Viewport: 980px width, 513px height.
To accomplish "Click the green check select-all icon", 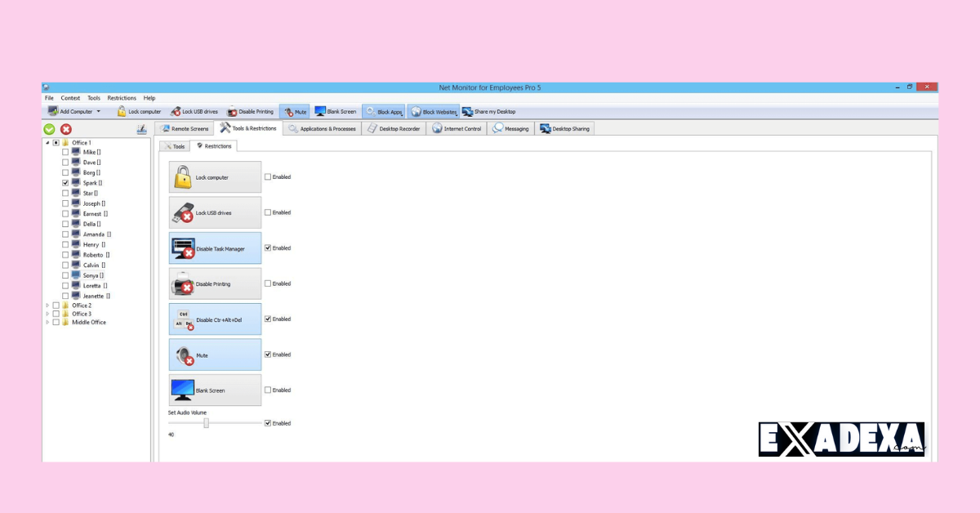I will [x=48, y=128].
